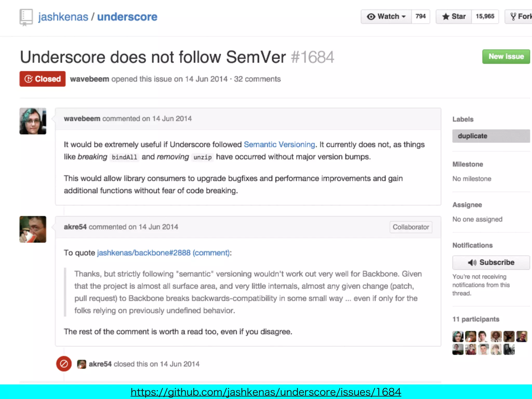Open jashkenas/backbone#2888 comment link
The image size is (532, 399).
point(163,253)
